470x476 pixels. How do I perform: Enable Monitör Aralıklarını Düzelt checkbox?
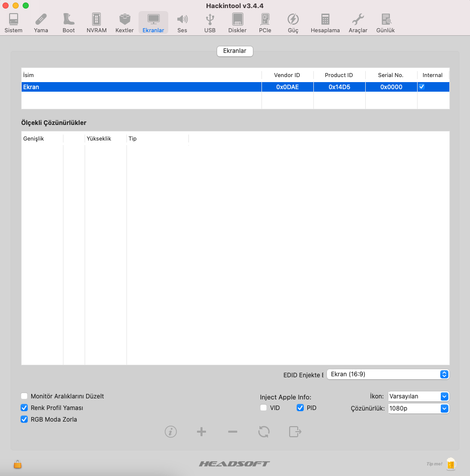[x=24, y=396]
